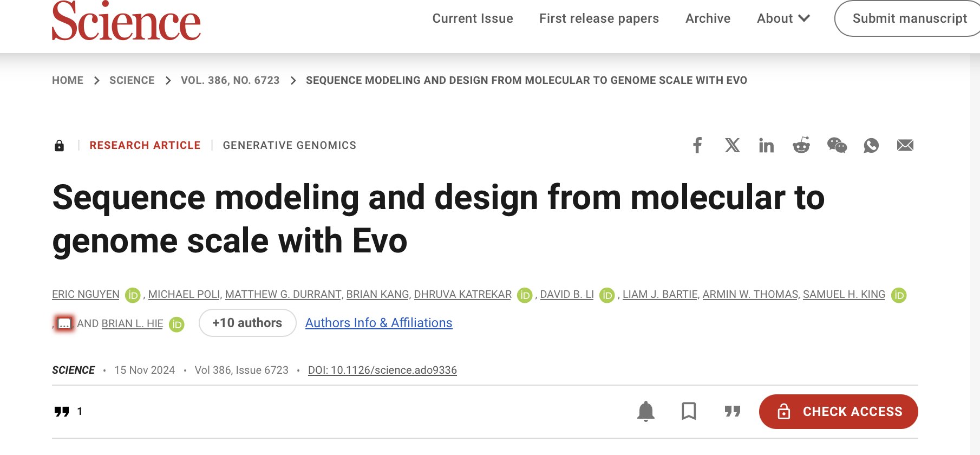Open ORCID icon next to Eric Nguyen
The image size is (980, 455).
pos(133,295)
